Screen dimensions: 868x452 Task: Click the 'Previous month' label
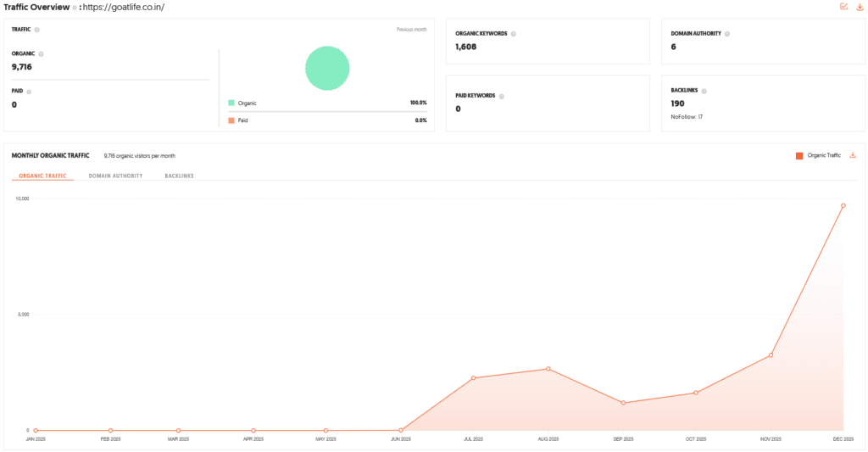point(411,30)
